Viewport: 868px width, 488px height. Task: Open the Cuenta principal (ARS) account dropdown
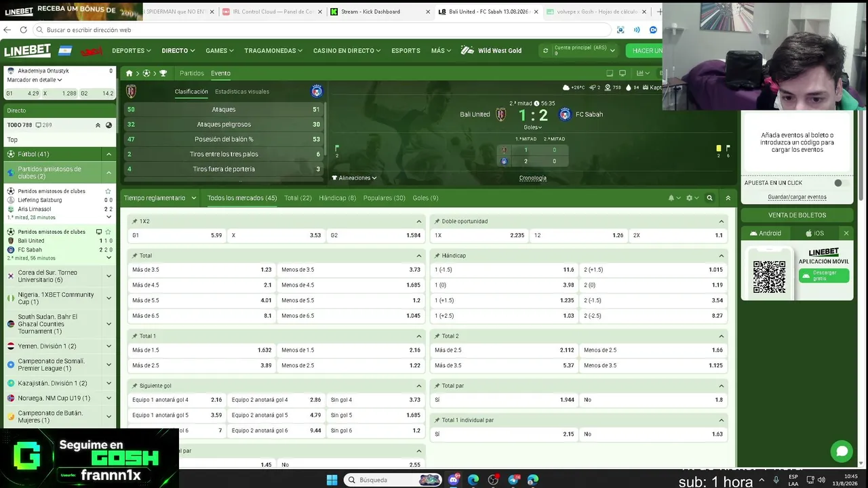[x=584, y=51]
